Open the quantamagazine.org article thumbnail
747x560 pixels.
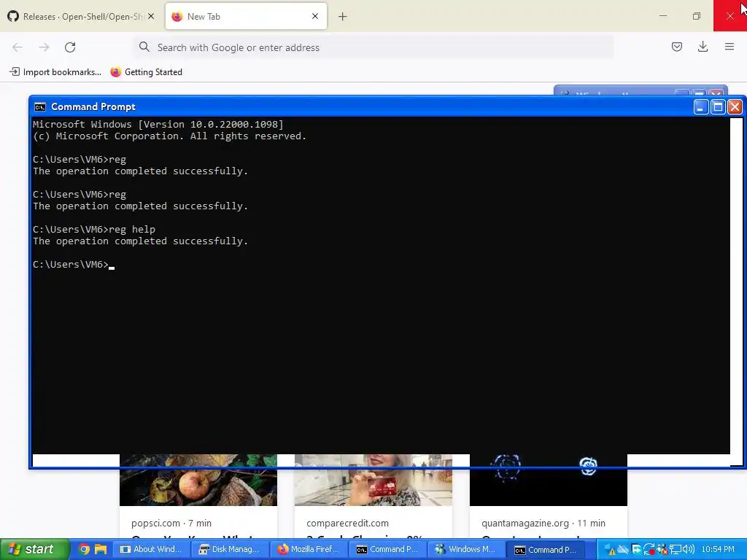[549, 480]
